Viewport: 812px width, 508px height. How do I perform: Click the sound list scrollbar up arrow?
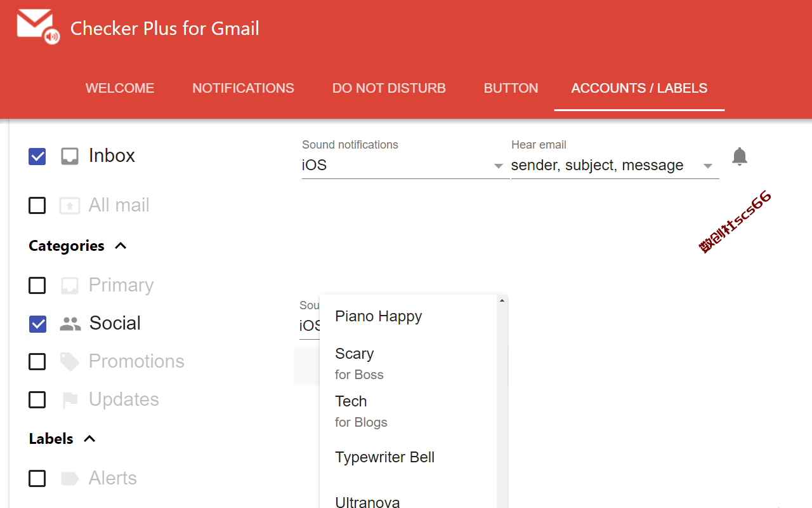point(502,300)
